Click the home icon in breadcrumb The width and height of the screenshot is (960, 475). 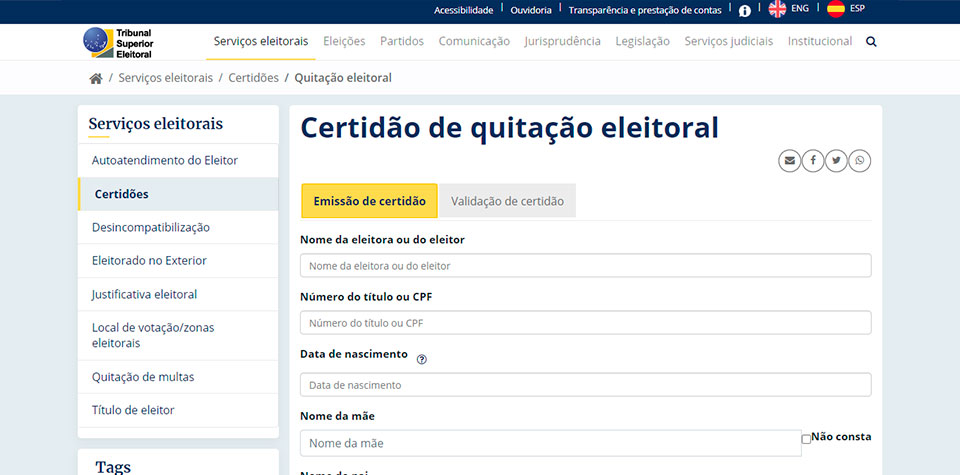tap(96, 78)
